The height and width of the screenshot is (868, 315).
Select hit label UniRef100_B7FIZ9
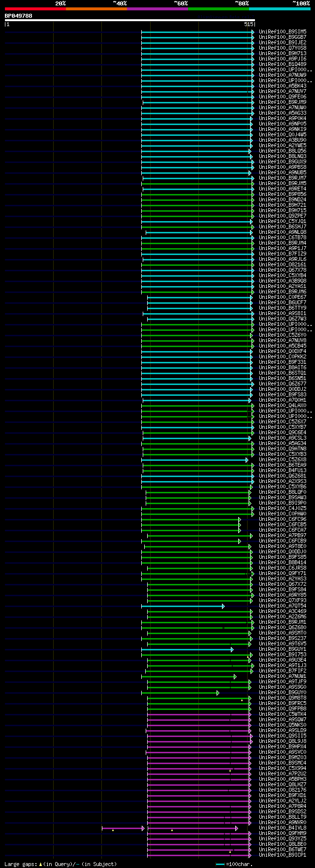click(x=283, y=254)
